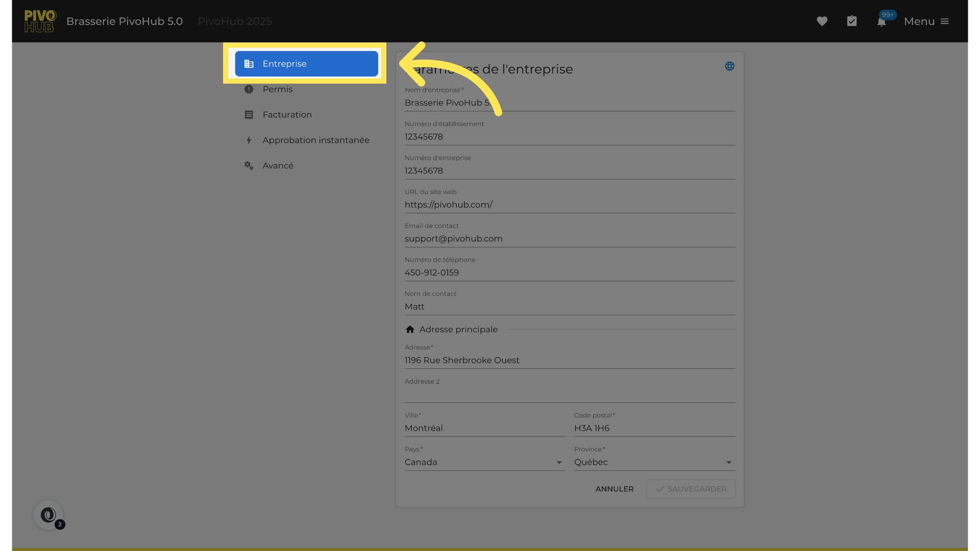Expand the Province dropdown
This screenshot has height=551, width=980.
[x=654, y=462]
